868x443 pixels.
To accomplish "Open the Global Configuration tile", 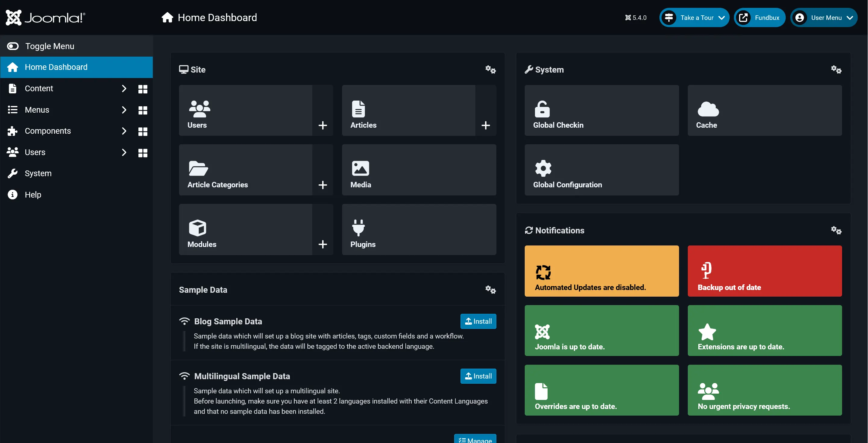I will (602, 170).
